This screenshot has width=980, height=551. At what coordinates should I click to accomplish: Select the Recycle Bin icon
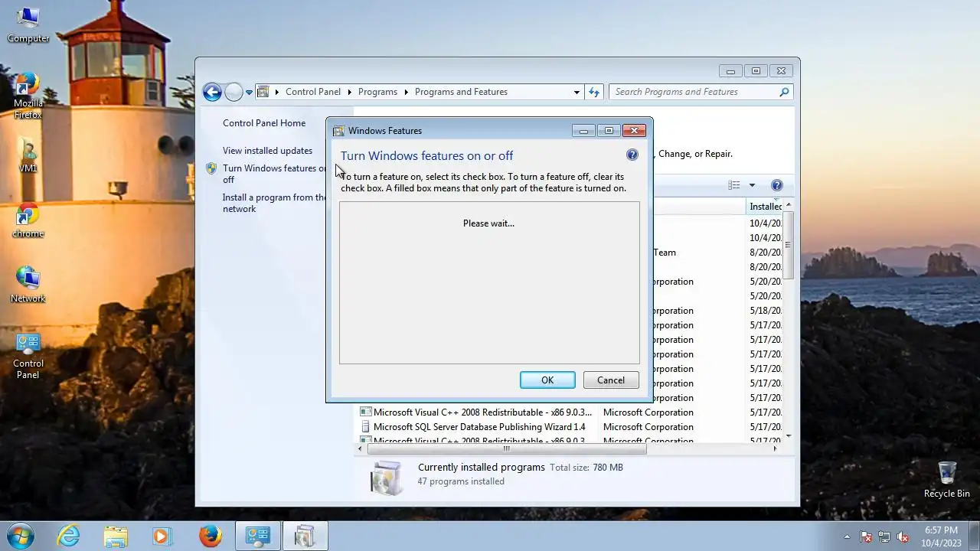click(x=946, y=480)
